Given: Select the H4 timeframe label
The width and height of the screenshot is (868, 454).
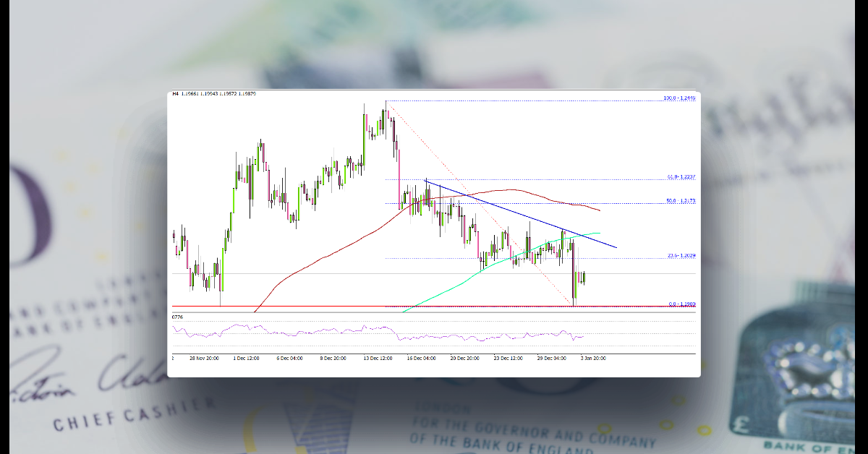Looking at the screenshot, I should pos(176,93).
